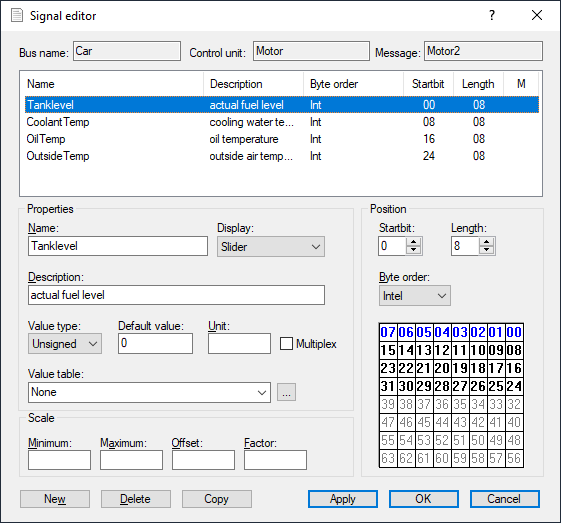Click the Minimum scale field
The width and height of the screenshot is (561, 523).
point(59,460)
